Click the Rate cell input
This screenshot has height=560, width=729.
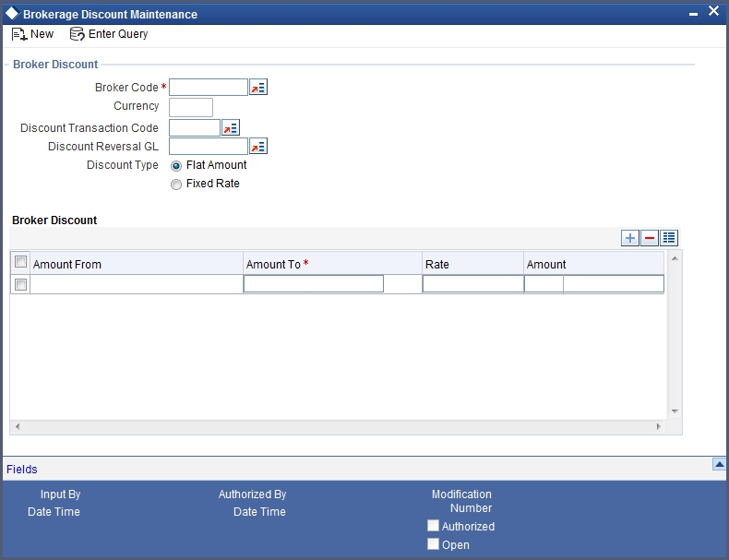[x=472, y=284]
